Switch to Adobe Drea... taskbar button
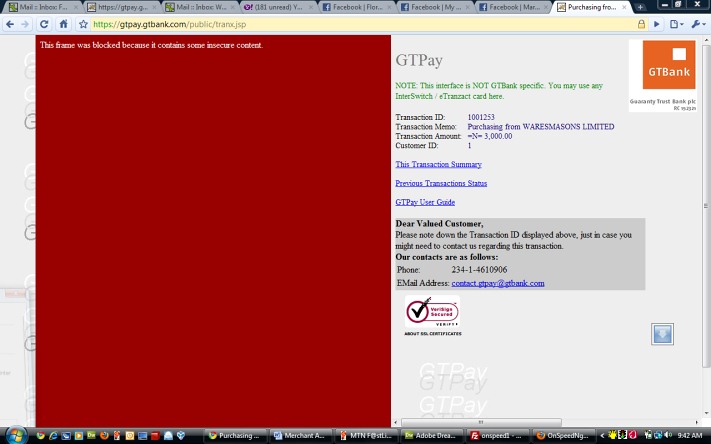Image resolution: width=711 pixels, height=444 pixels. tap(432, 435)
